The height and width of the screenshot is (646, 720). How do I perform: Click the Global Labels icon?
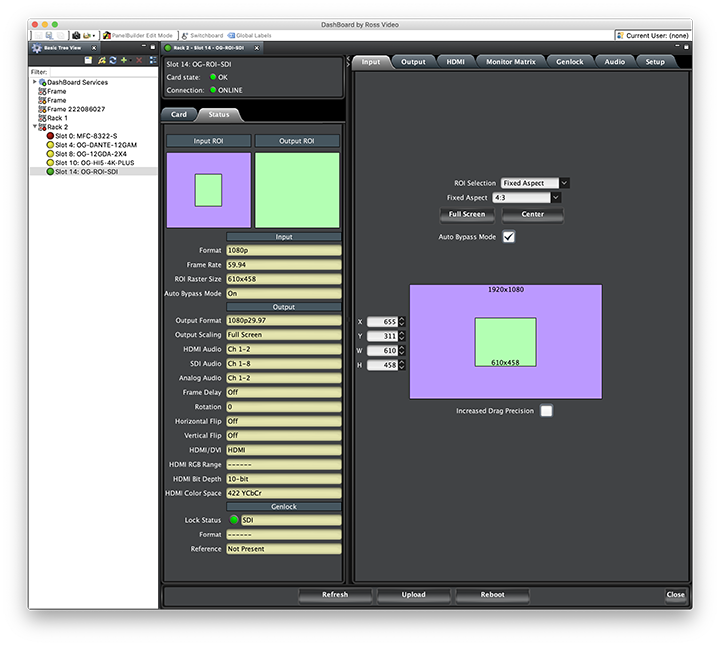click(x=231, y=35)
